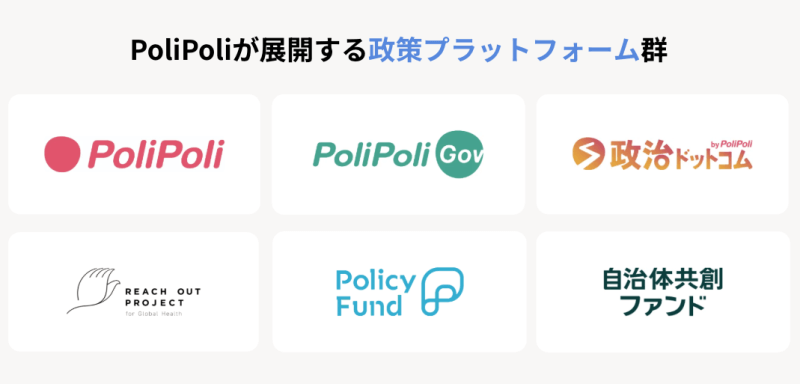Select the 政治ドットコム platform card

(x=662, y=154)
